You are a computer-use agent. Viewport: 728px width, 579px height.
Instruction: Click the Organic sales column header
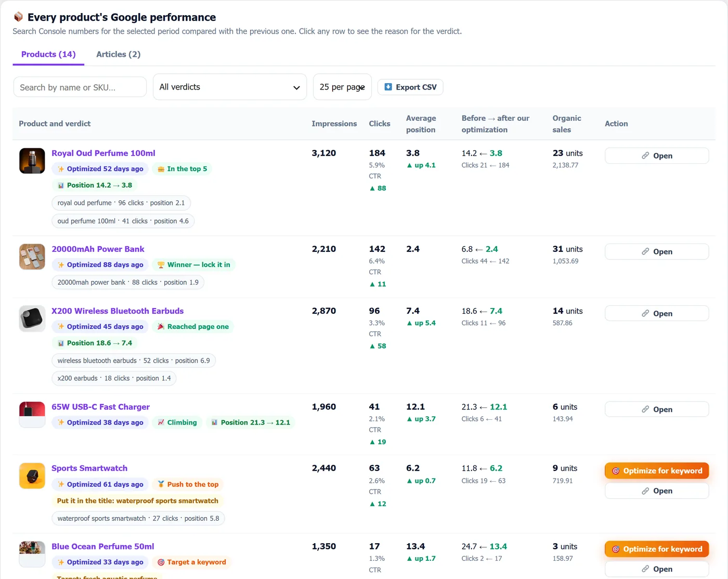click(567, 124)
